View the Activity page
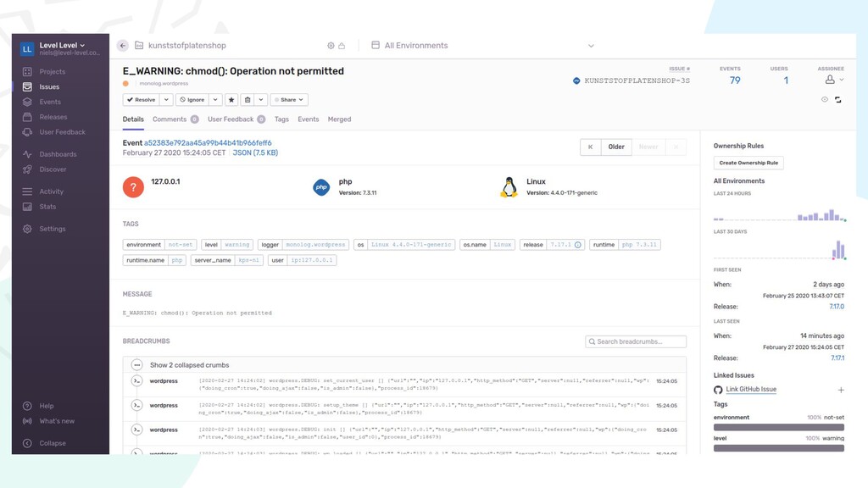Image resolution: width=868 pixels, height=488 pixels. click(51, 191)
